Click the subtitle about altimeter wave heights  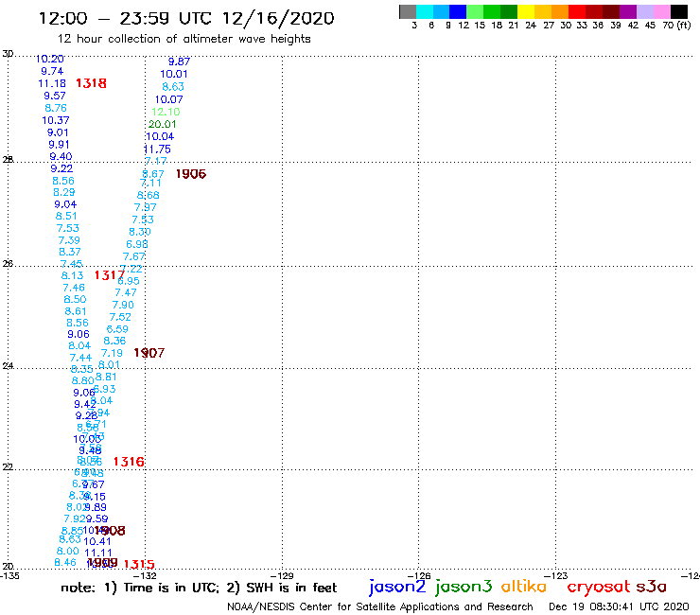(x=184, y=40)
